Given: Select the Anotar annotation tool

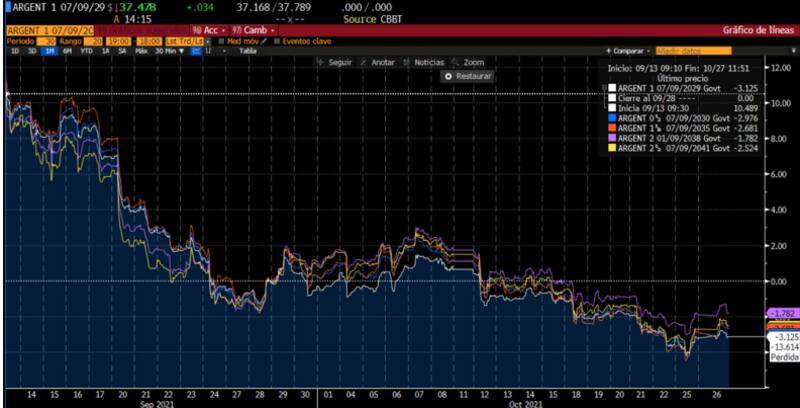Looking at the screenshot, I should [x=369, y=62].
